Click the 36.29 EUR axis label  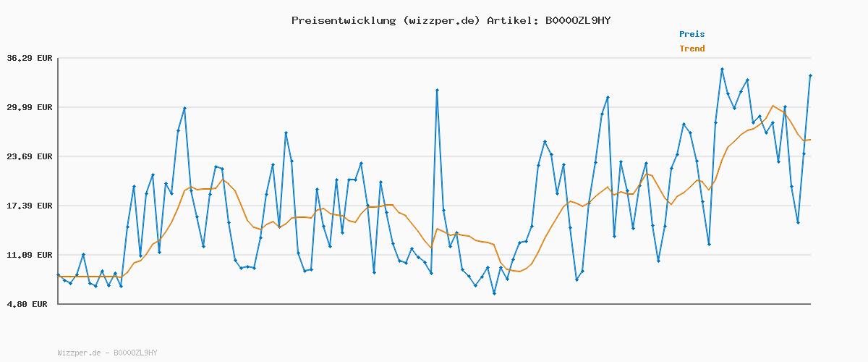pyautogui.click(x=29, y=58)
